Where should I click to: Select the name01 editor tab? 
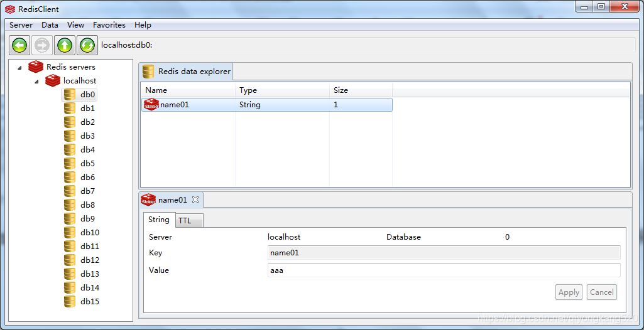point(171,200)
